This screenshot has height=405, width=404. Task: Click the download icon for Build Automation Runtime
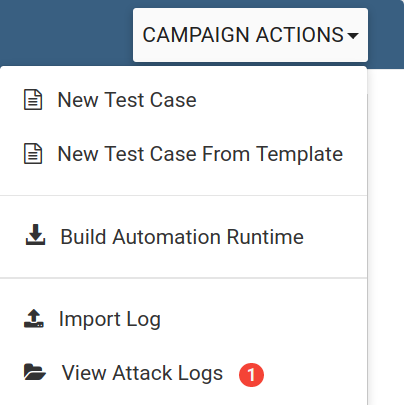coord(35,235)
